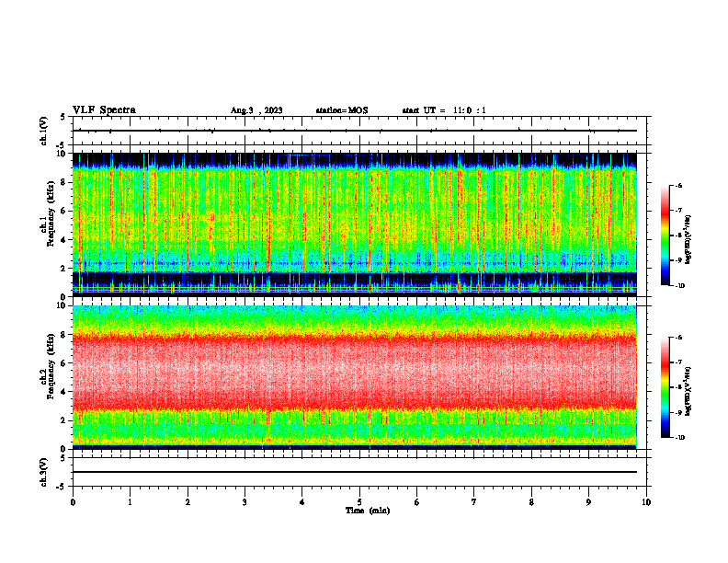The height and width of the screenshot is (563, 728).
Task: Select the "start UT = 11:0 :1" text
Action: pos(444,110)
